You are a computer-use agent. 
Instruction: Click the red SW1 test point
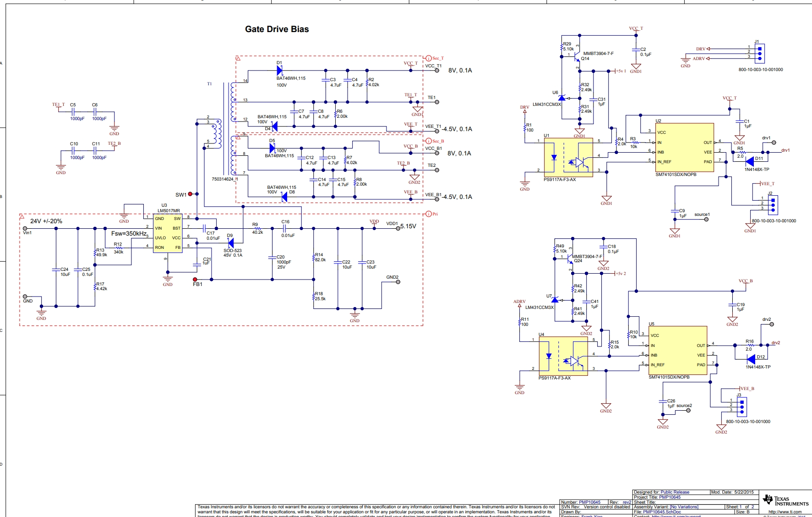coord(190,194)
